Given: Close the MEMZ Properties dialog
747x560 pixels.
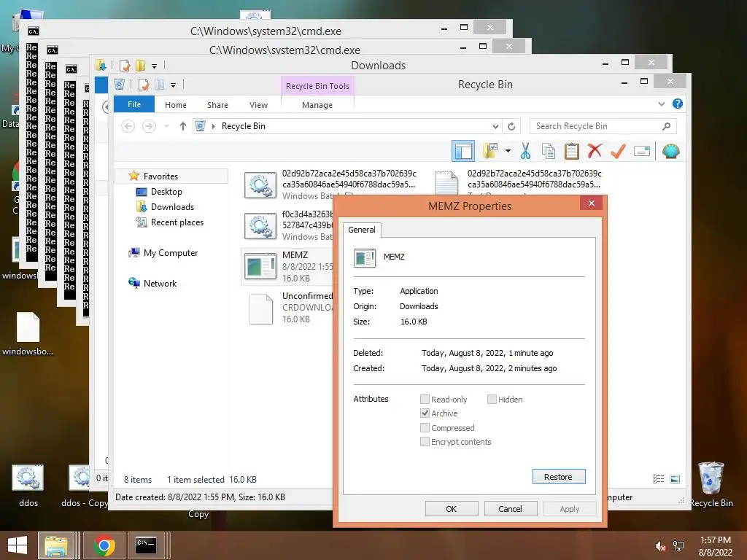Looking at the screenshot, I should pos(591,203).
